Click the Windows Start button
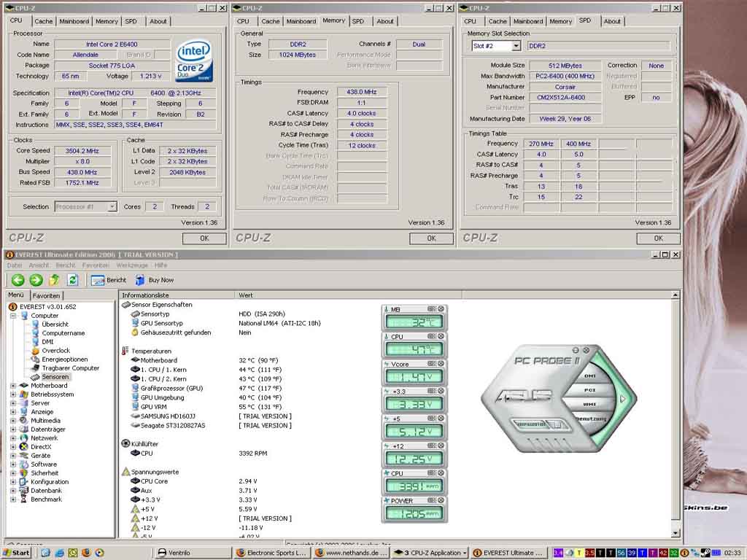This screenshot has height=560, width=747. click(x=17, y=553)
